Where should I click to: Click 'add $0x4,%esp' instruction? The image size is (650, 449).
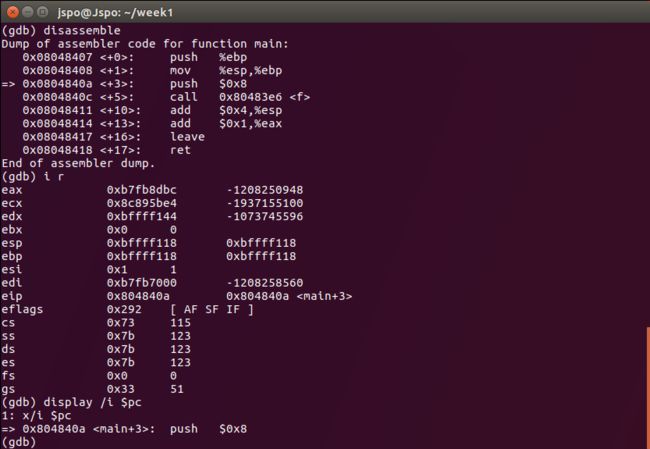click(226, 110)
